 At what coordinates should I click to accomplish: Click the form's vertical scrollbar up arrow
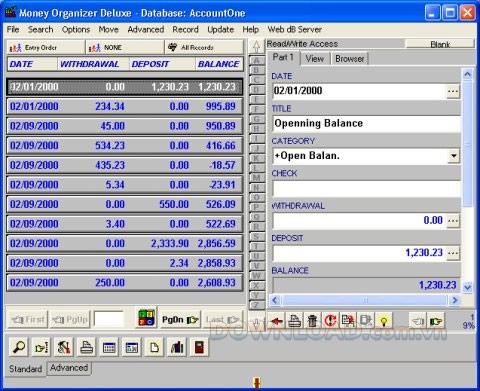[467, 74]
